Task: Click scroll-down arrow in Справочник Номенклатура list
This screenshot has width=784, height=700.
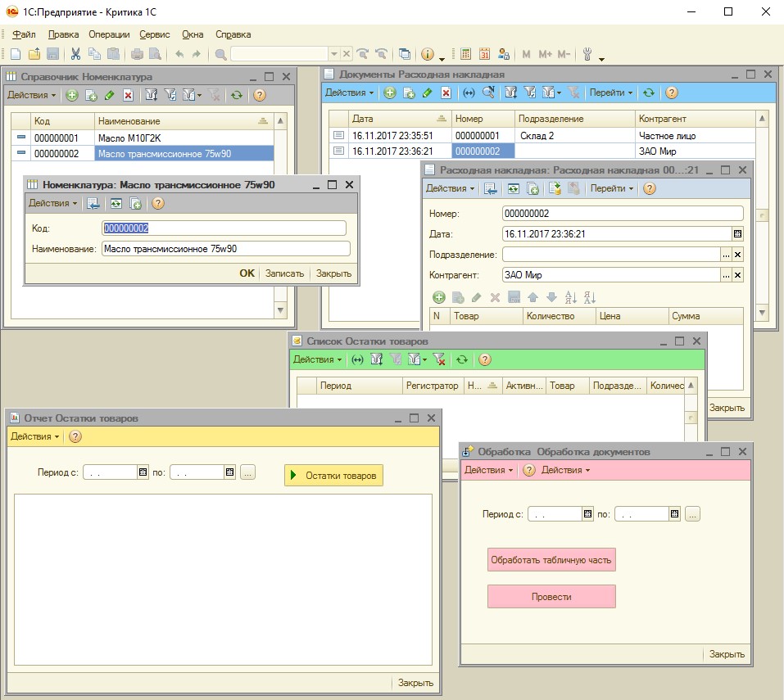Action: tap(280, 310)
